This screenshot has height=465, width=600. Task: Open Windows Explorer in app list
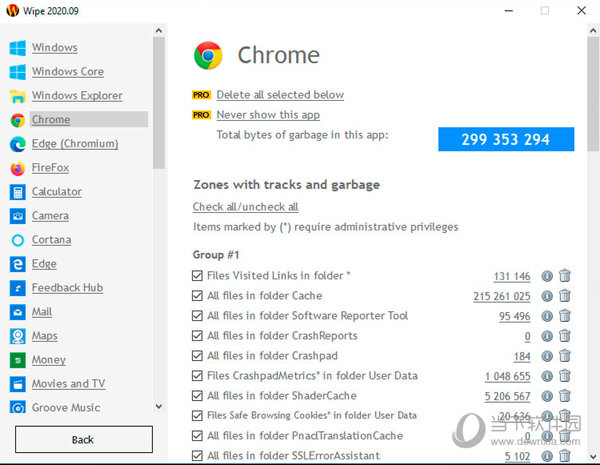[x=77, y=96]
